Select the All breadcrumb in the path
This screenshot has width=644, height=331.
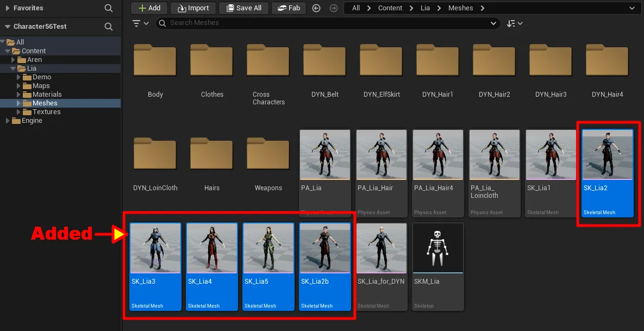click(356, 8)
